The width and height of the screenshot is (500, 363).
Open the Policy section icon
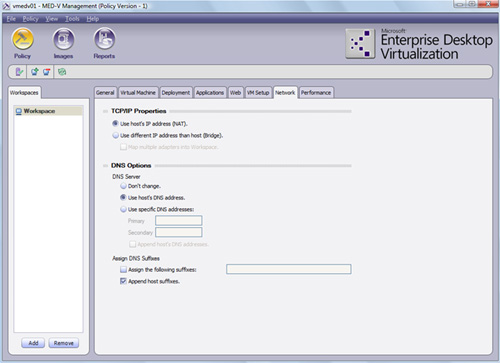point(23,39)
